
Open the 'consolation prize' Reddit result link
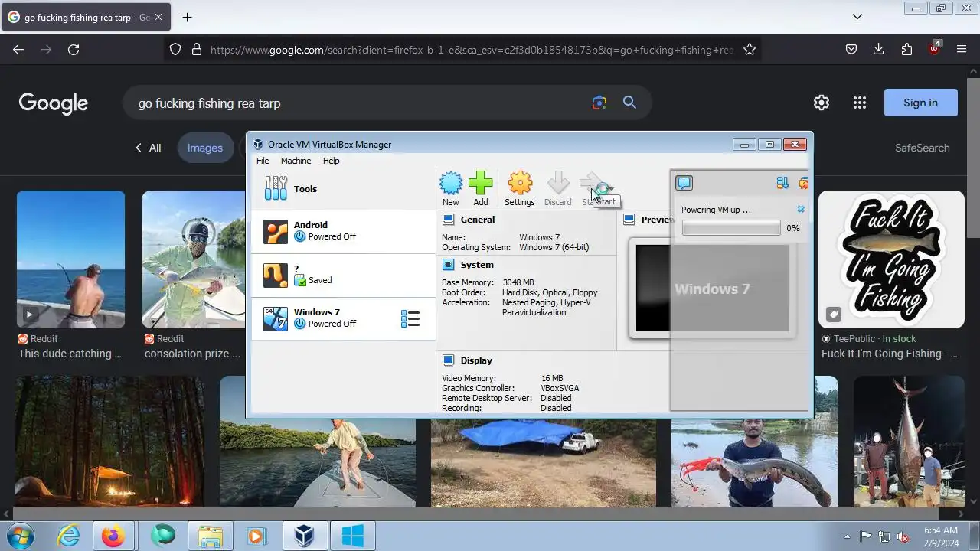point(192,354)
